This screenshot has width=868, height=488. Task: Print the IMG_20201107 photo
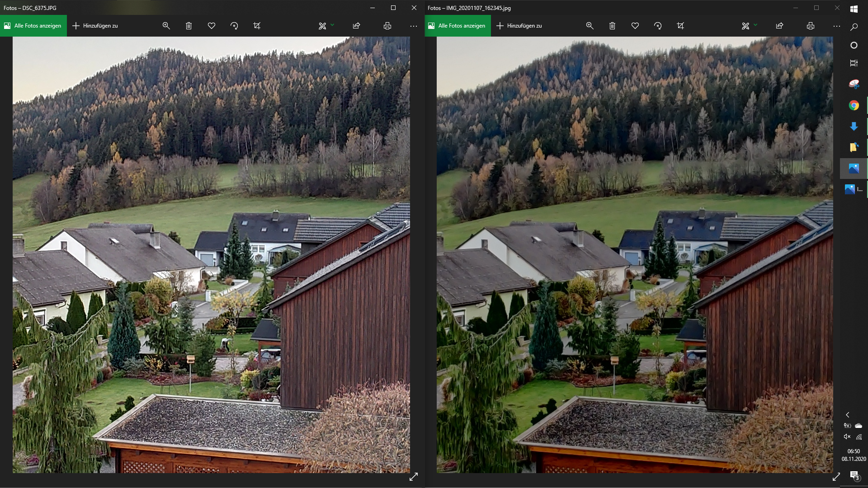click(x=811, y=26)
